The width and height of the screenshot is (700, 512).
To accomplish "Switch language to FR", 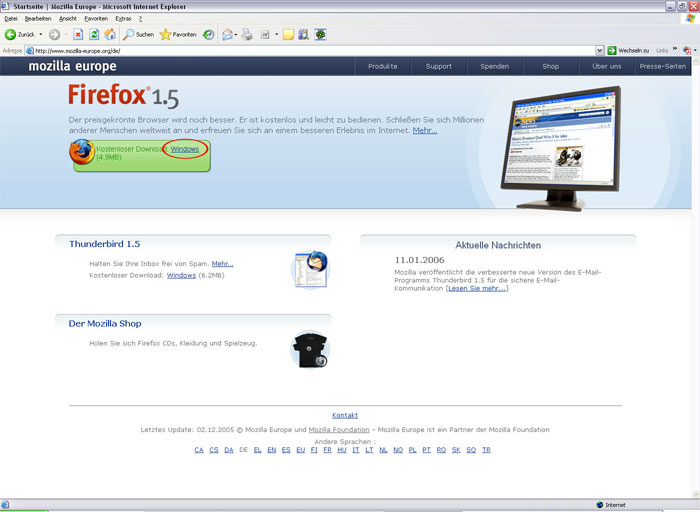I will [x=328, y=450].
